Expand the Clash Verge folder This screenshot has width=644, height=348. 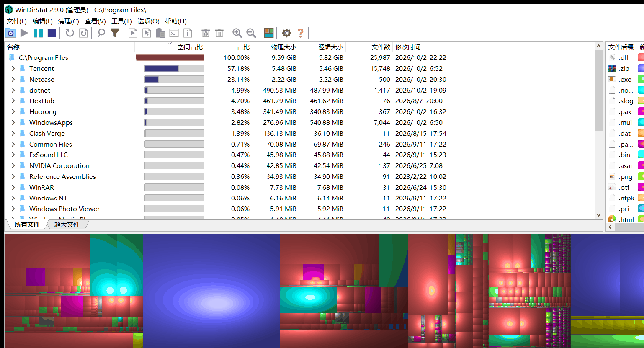tap(13, 133)
